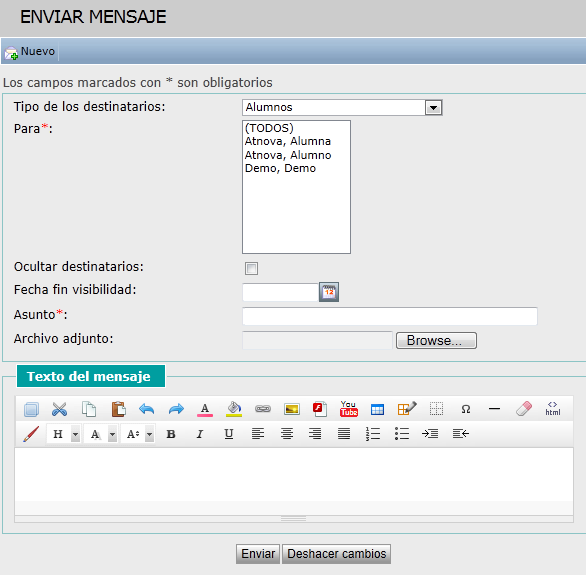This screenshot has height=575, width=586.
Task: Click the Insert table icon
Action: coord(377,409)
